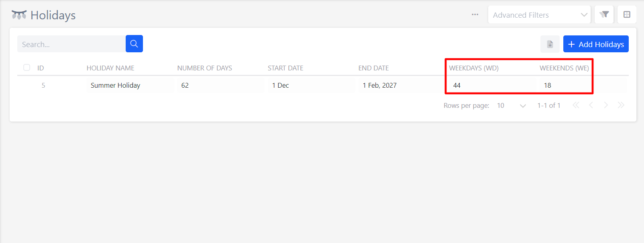Click the export download file icon

(x=550, y=44)
